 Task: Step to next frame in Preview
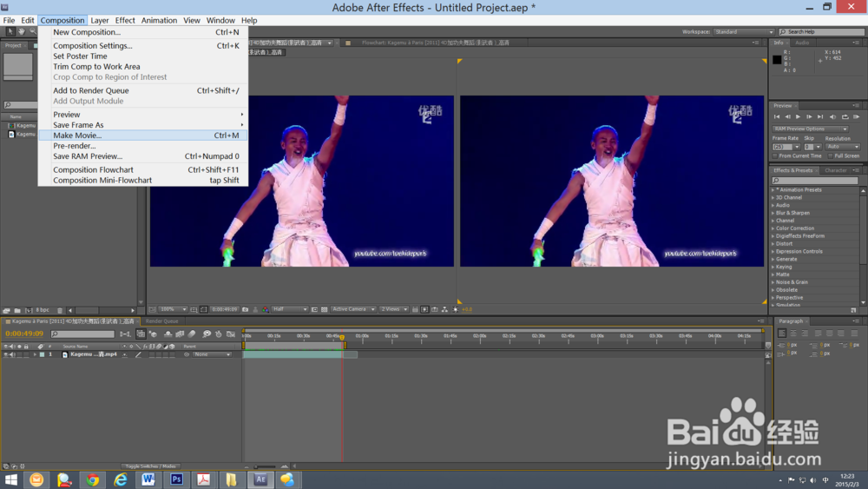pos(809,117)
